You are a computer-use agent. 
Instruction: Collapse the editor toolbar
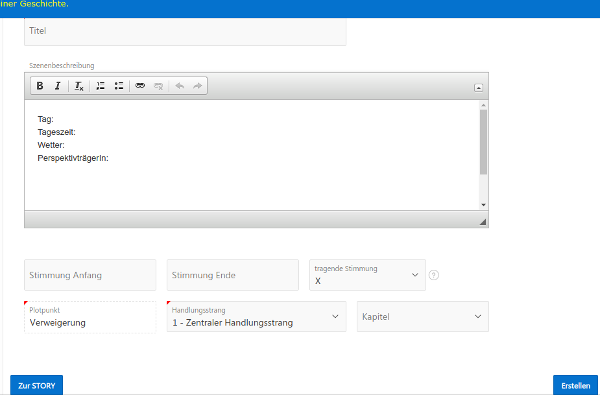tap(478, 88)
